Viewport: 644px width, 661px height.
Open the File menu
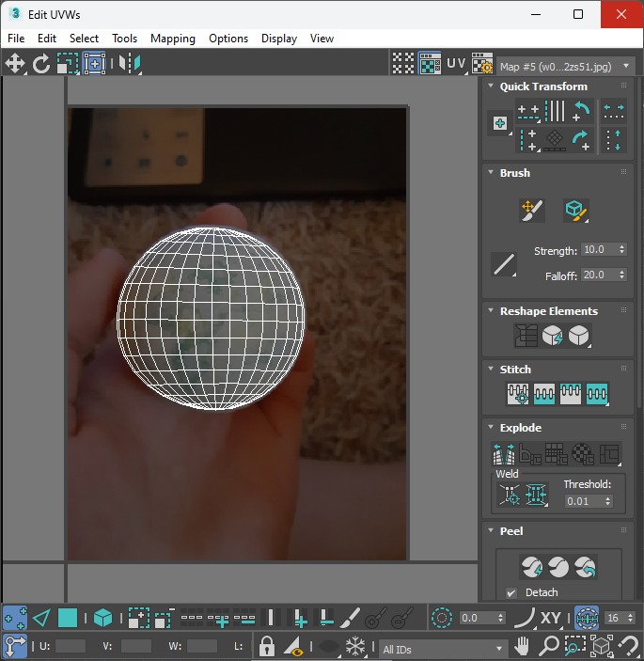16,39
